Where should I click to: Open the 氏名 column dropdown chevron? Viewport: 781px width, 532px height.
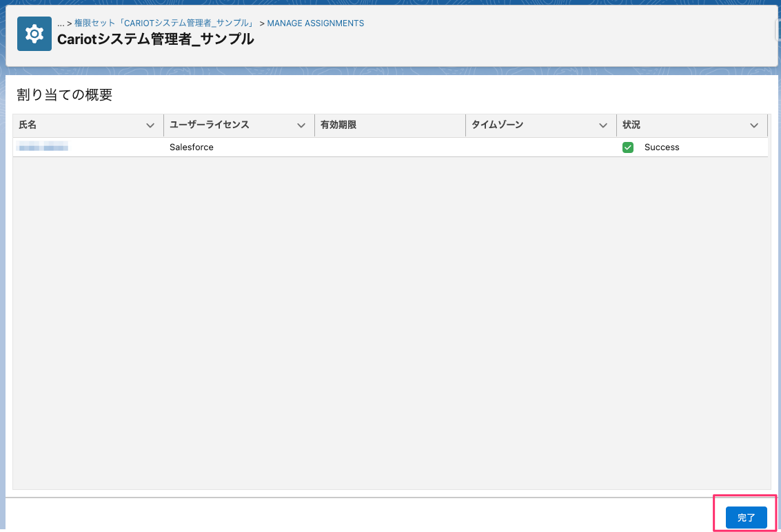tap(150, 125)
